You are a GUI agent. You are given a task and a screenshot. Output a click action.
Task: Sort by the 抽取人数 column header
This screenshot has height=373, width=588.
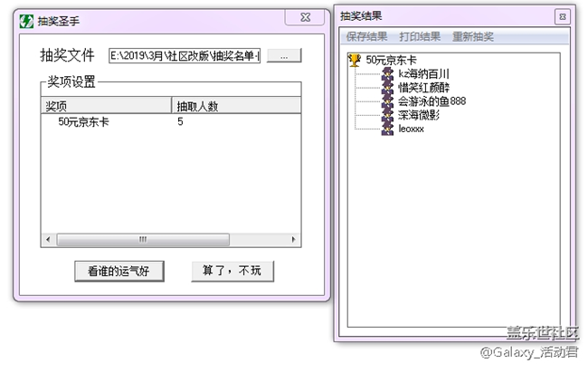tap(235, 106)
